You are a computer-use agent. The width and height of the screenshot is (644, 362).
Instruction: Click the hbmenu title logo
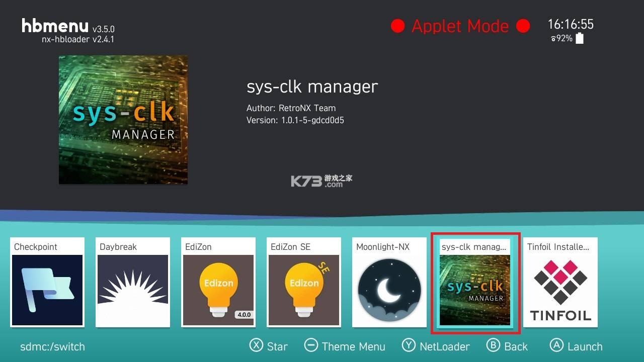[x=54, y=26]
